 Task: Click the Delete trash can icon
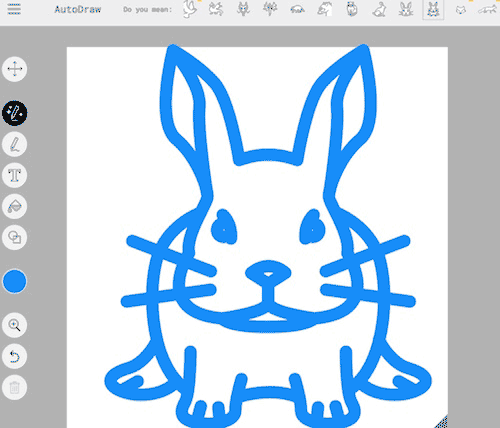tap(15, 387)
